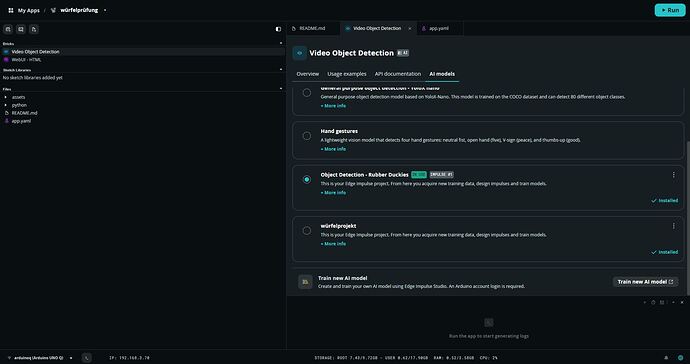690x364 pixels.
Task: Select the YoloX-Nano general purpose model radio
Action: click(x=307, y=93)
